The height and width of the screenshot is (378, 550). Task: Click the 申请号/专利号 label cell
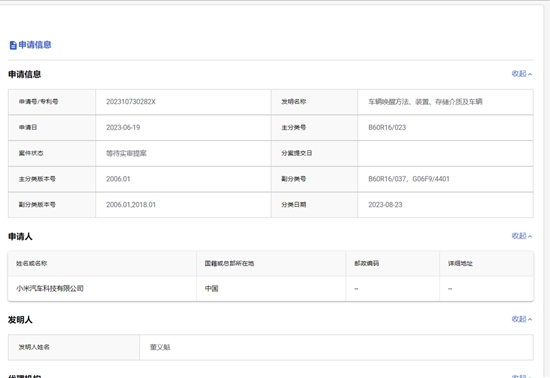pos(52,102)
